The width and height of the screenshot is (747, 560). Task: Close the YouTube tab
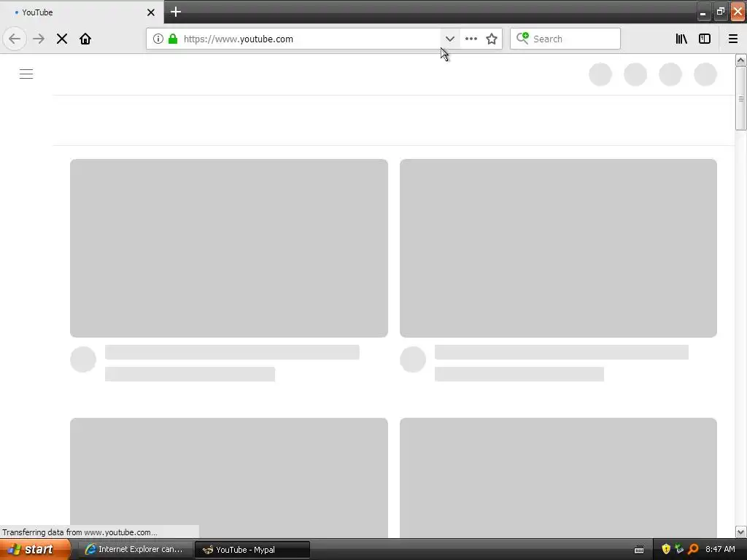tap(151, 12)
